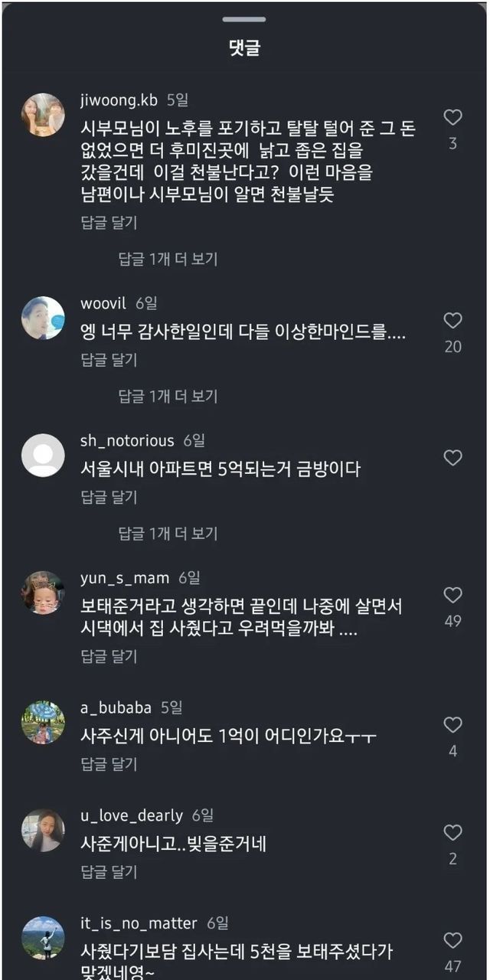Heart the yun_s_mam comment
Image resolution: width=490 pixels, height=980 pixels.
pyautogui.click(x=453, y=595)
